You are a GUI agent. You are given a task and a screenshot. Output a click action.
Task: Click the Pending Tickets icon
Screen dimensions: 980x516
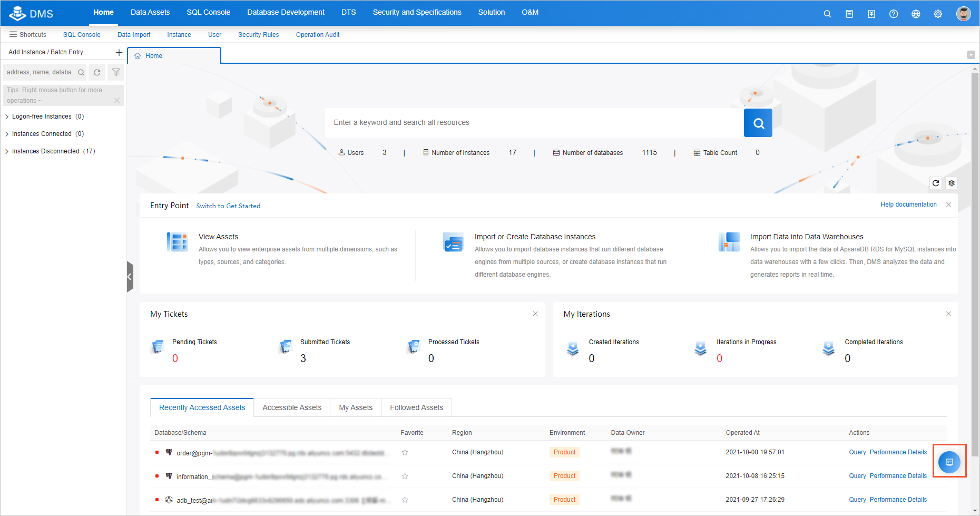158,346
